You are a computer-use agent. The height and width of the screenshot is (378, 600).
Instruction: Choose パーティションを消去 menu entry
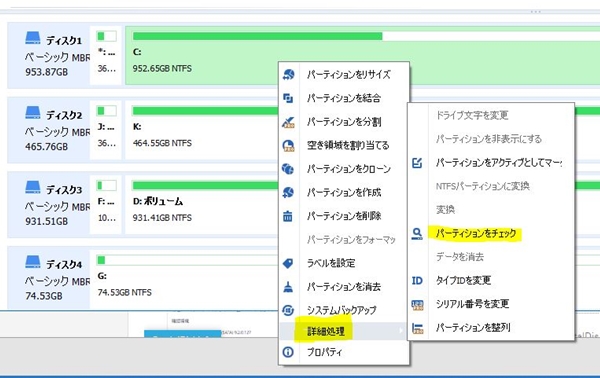click(x=344, y=287)
